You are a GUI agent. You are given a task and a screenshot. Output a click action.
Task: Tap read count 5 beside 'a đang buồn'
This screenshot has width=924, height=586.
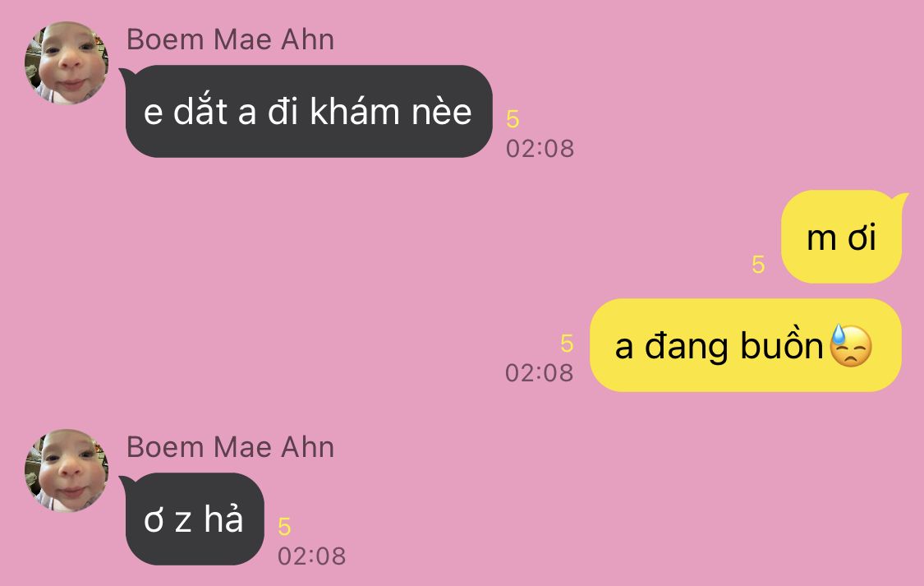[x=567, y=343]
